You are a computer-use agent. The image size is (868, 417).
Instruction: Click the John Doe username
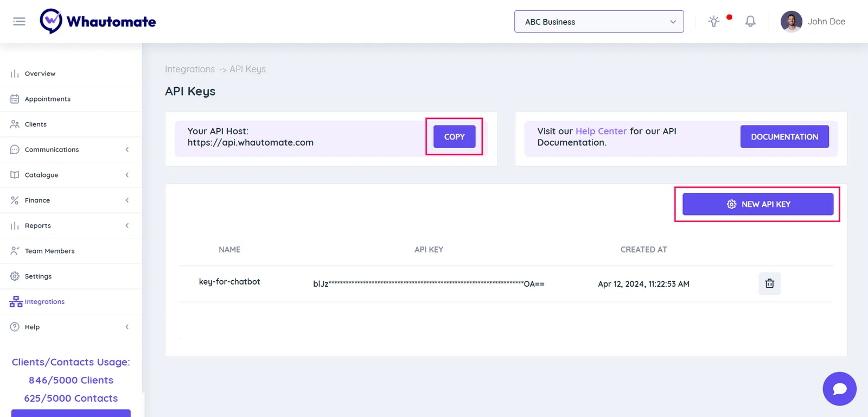[x=826, y=21]
